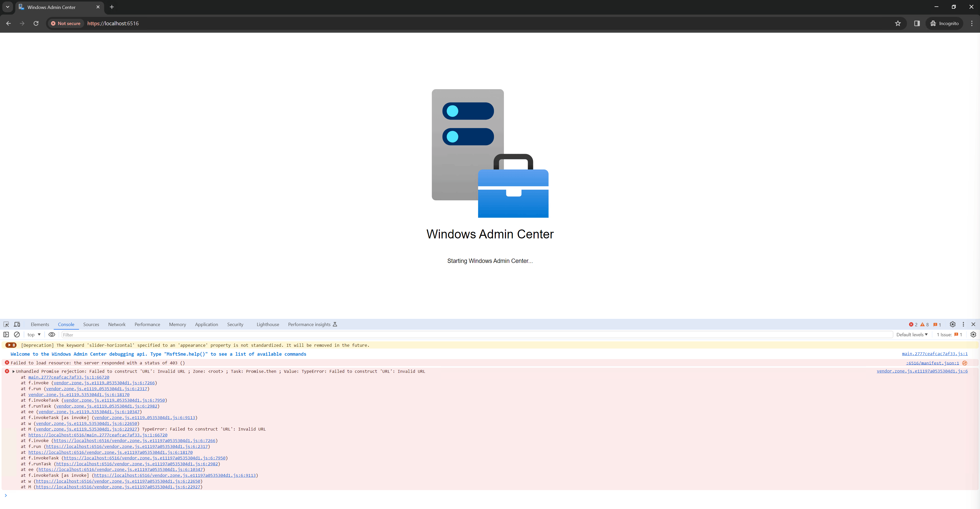Reload the page
The width and height of the screenshot is (980, 509).
[36, 23]
